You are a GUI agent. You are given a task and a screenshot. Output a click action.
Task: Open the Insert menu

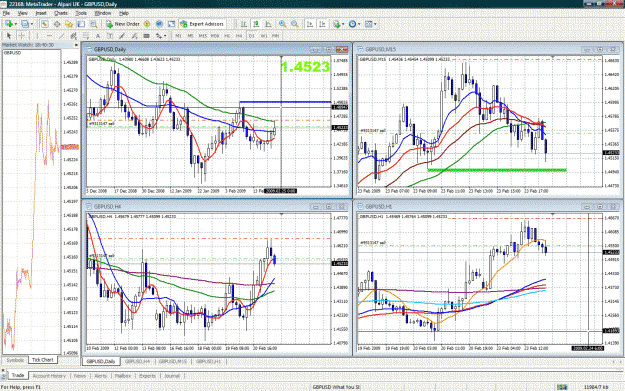pos(41,13)
